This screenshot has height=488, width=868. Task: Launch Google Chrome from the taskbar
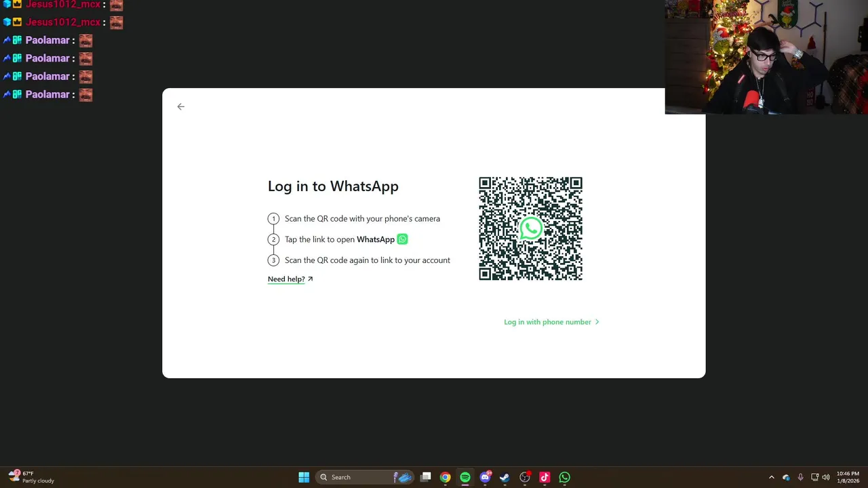click(445, 477)
